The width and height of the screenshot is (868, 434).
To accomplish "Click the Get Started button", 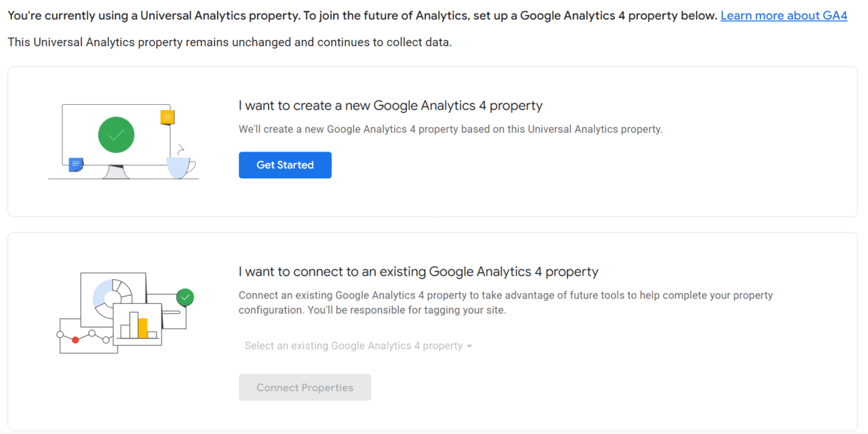I will [x=285, y=165].
